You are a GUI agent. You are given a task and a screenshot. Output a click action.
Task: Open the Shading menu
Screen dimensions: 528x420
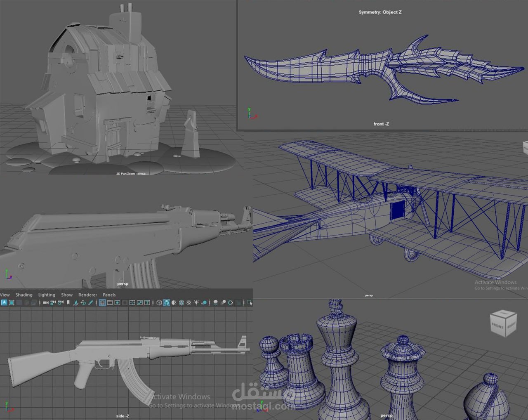24,295
